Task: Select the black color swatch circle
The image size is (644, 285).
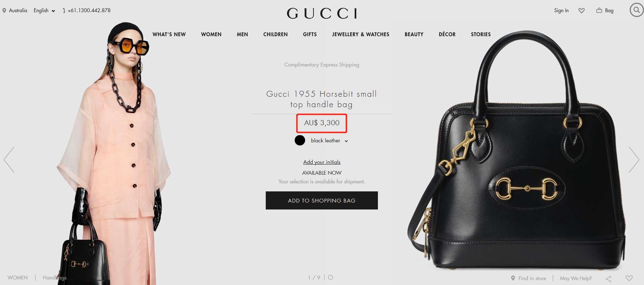Action: [x=300, y=140]
